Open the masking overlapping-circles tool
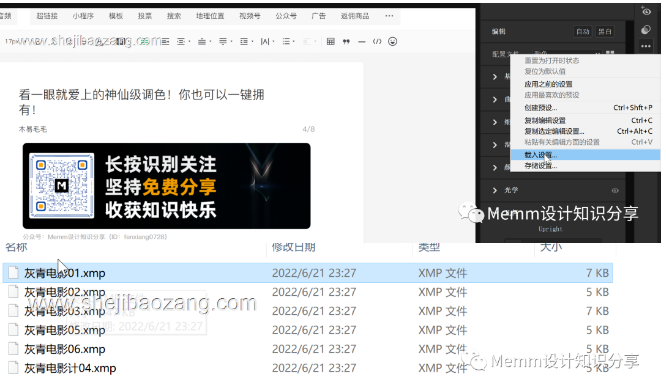666x381 pixels. [x=646, y=29]
